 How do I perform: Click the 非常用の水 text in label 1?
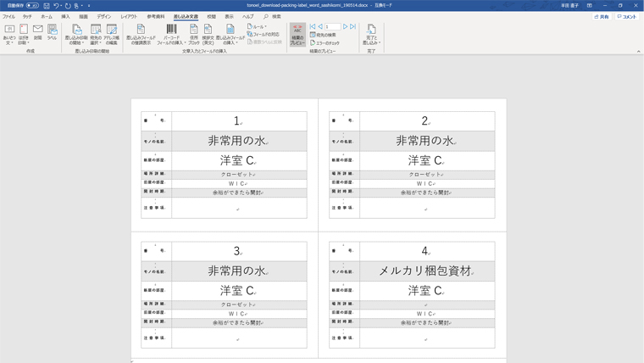pyautogui.click(x=236, y=141)
